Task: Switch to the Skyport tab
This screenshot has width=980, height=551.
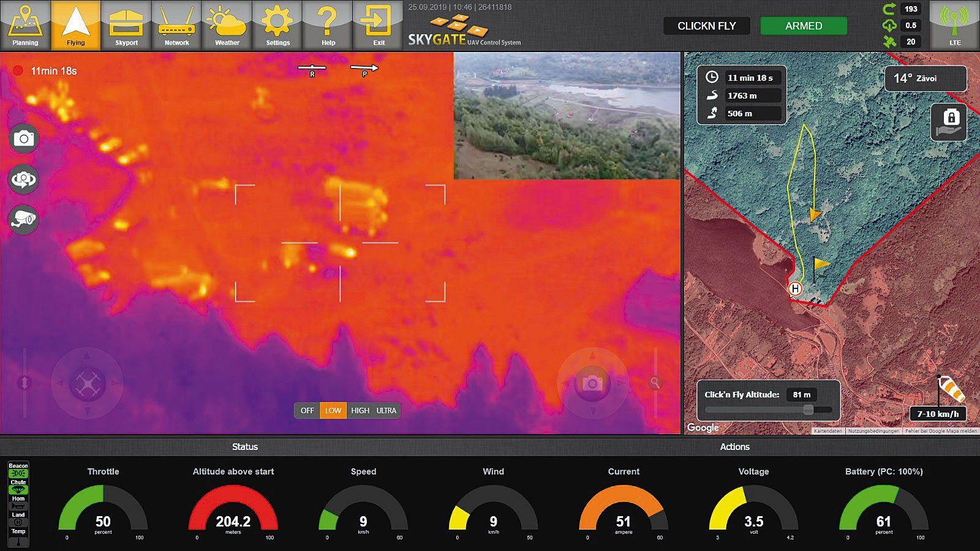Action: coord(126,25)
